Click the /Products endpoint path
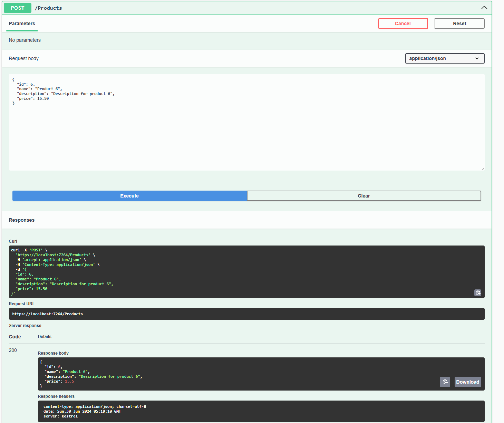Screen dimensions: 504x423 click(x=48, y=8)
